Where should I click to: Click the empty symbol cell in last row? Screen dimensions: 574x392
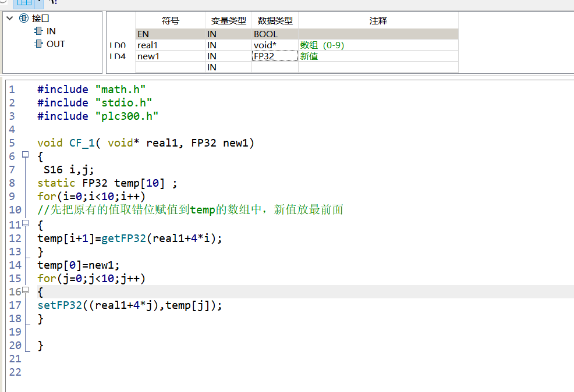(170, 67)
